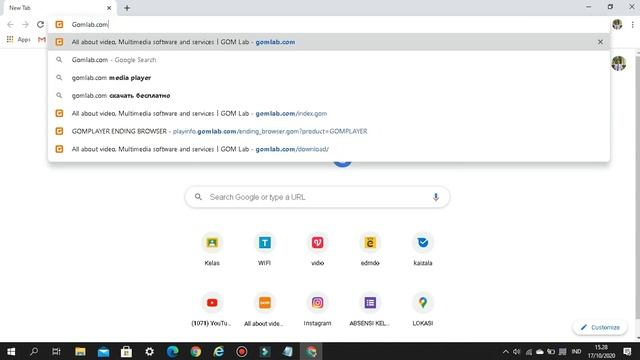Click the Customize button
The image size is (640, 360).
(x=600, y=327)
